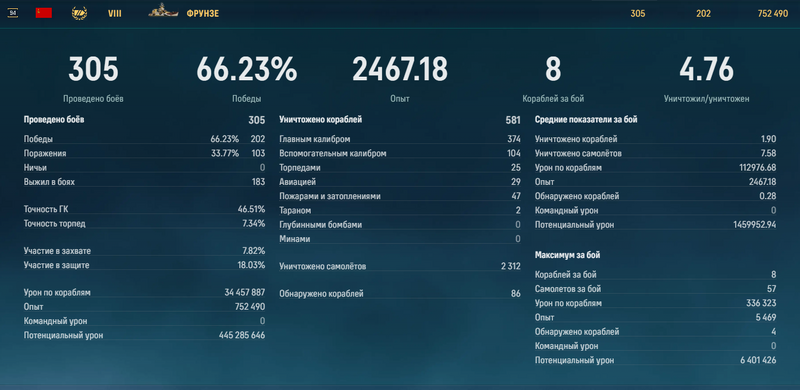Click the tier VIII label
The height and width of the screenshot is (390, 800).
(x=115, y=14)
